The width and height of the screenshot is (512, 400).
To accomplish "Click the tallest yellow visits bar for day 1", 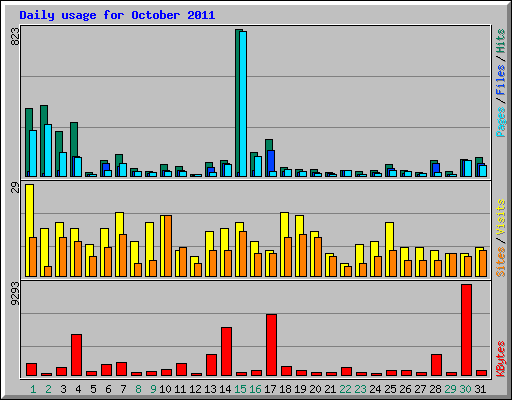I will (28, 230).
